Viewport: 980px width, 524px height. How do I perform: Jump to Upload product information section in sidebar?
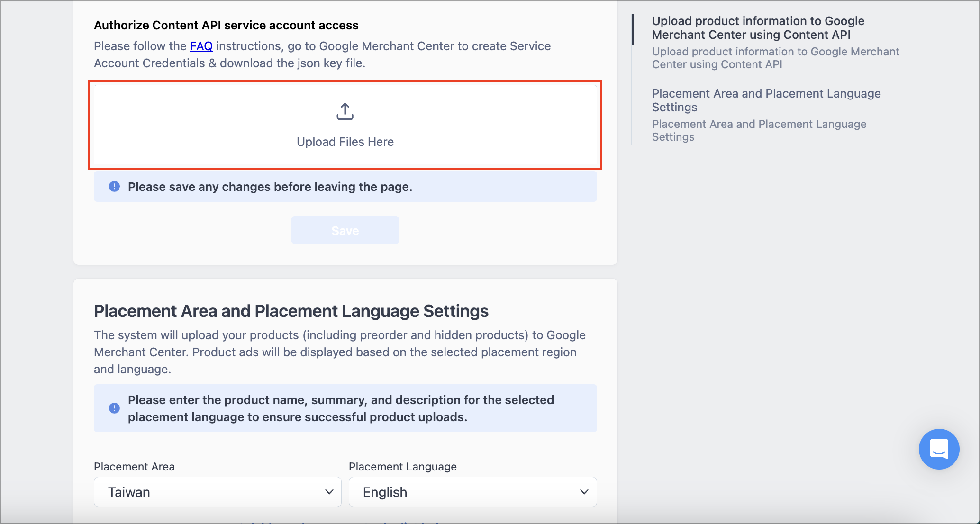tap(758, 28)
